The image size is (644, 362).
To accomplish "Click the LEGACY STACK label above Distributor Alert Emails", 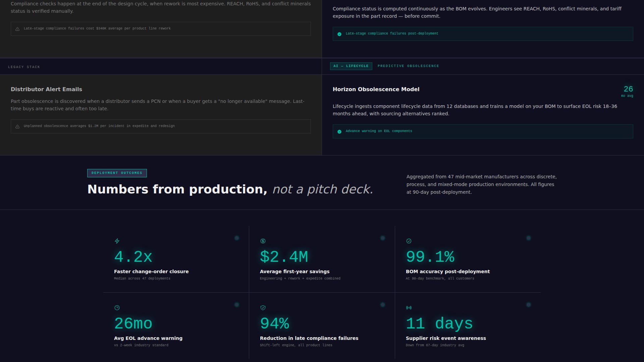I will click(x=24, y=67).
